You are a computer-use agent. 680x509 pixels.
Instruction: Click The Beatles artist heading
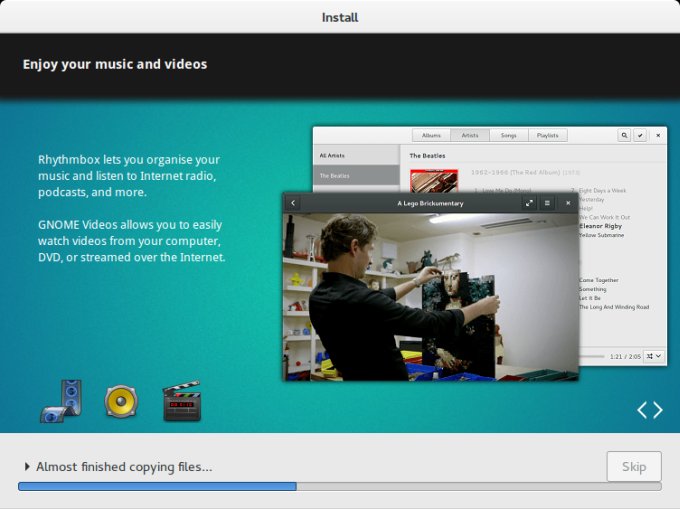427,156
